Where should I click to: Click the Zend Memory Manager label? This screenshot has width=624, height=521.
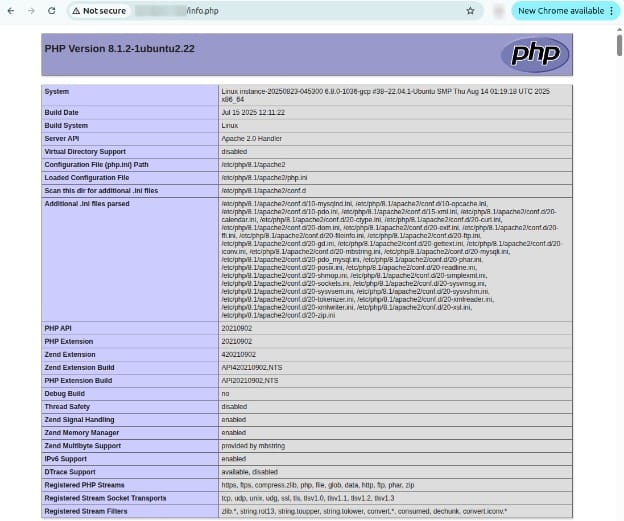tap(82, 433)
